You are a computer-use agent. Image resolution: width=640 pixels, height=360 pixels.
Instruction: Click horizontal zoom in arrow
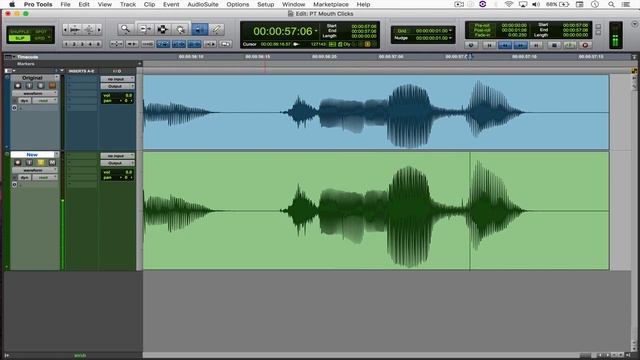coord(99,29)
